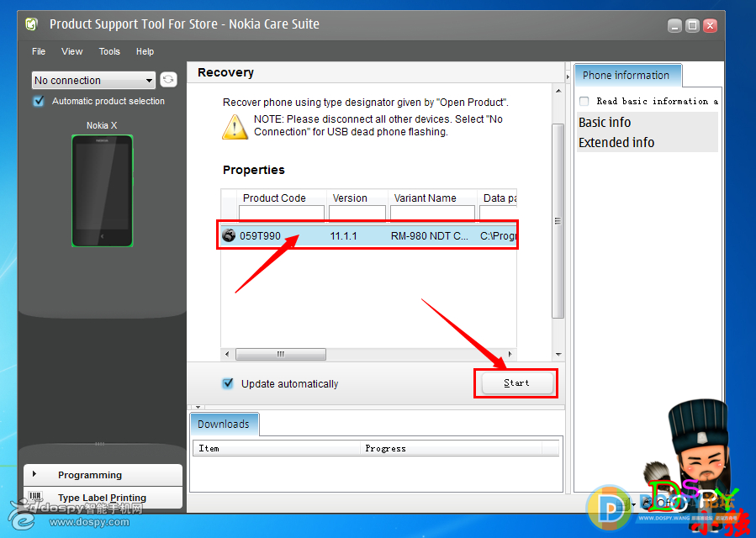The image size is (756, 538).
Task: Minimize the Nokia Care Suite window
Action: 674,25
